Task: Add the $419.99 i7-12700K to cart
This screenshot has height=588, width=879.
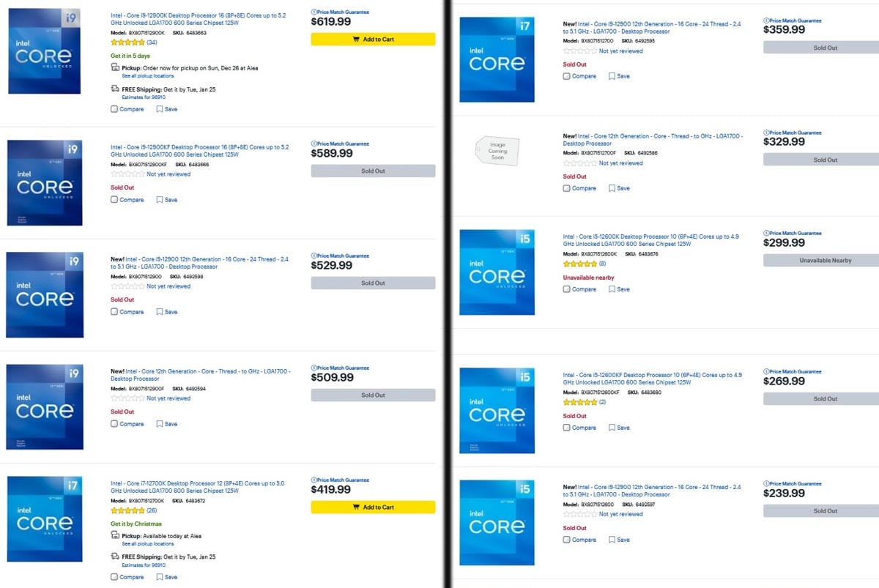Action: coord(373,507)
